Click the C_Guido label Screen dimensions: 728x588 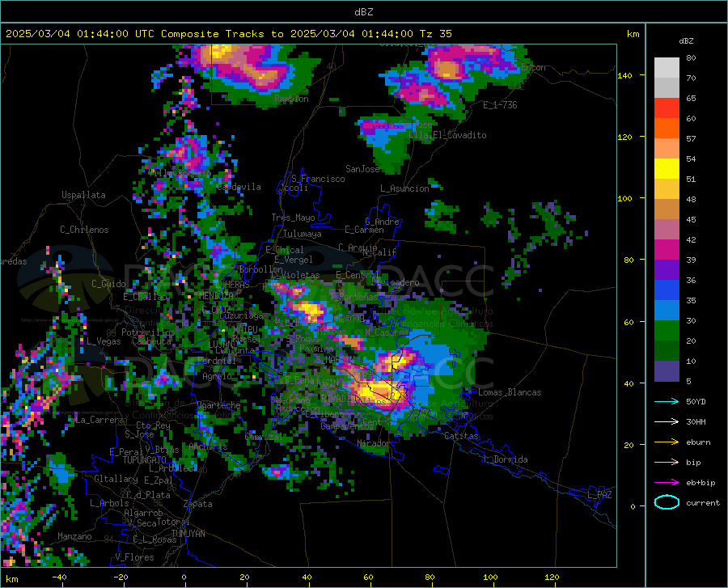click(x=108, y=284)
